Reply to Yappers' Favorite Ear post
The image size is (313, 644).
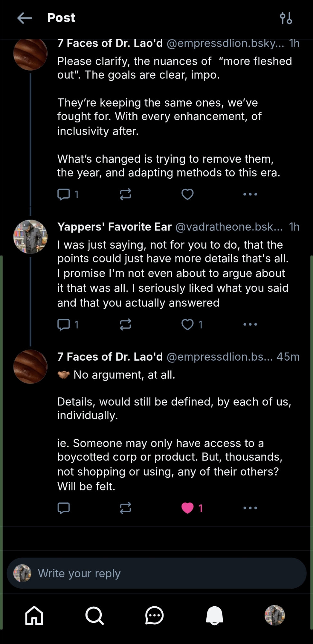[x=63, y=324]
